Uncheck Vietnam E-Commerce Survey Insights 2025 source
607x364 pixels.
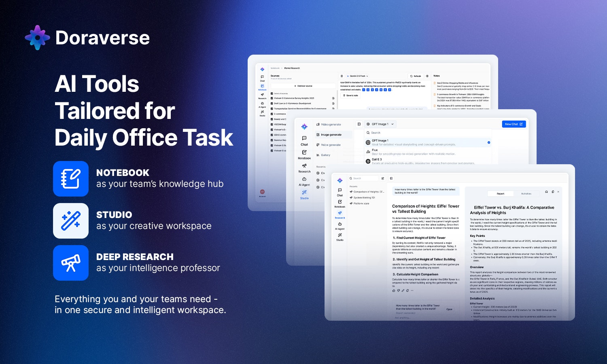pos(272,98)
